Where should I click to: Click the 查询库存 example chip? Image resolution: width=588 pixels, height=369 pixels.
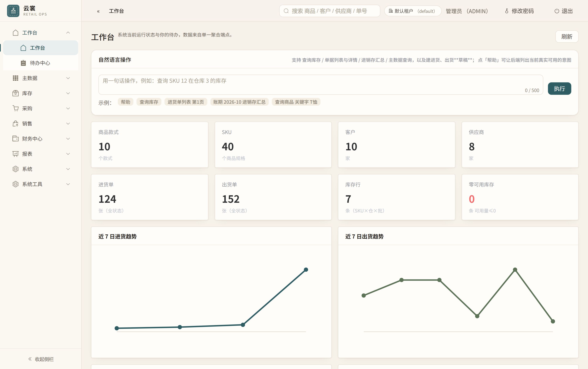(149, 102)
